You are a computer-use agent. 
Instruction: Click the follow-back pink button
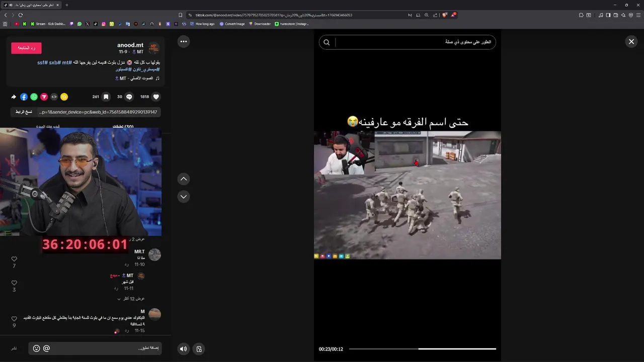pyautogui.click(x=26, y=48)
